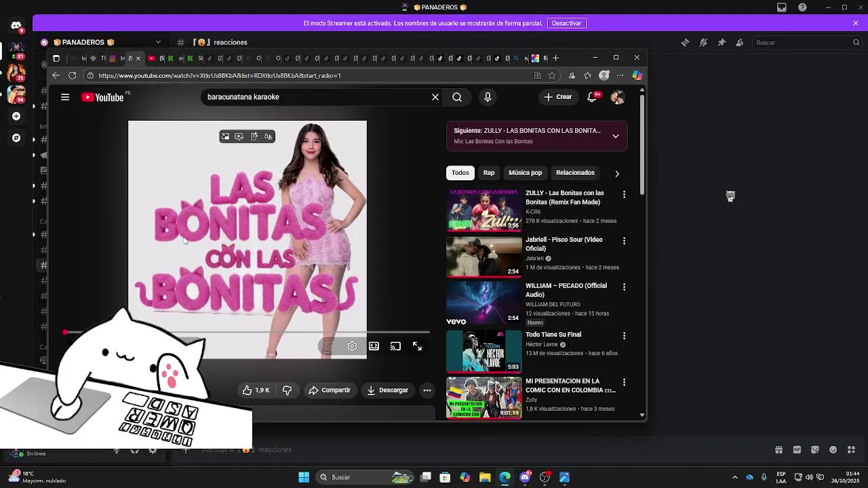Open Discord sticker picker
The image size is (868, 488).
click(x=815, y=449)
